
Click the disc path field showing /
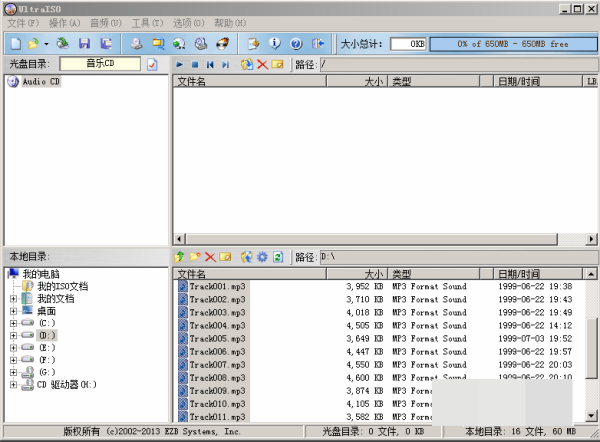(x=458, y=64)
